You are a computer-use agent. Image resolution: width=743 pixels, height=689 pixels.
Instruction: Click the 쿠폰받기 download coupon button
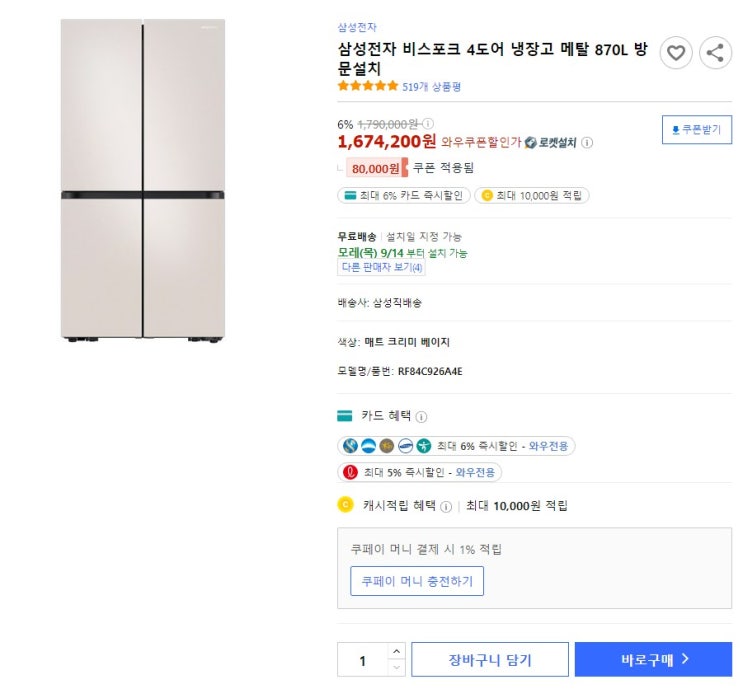point(696,130)
